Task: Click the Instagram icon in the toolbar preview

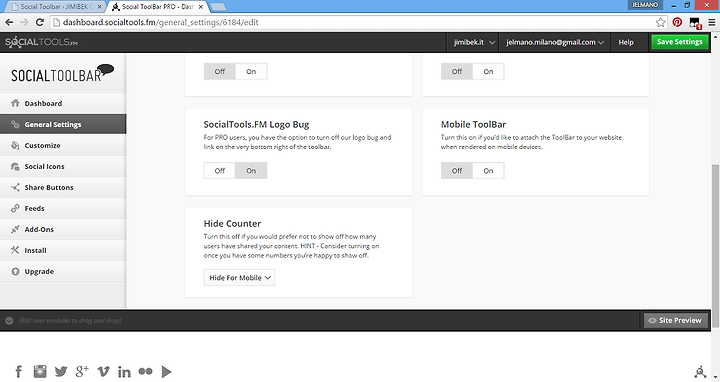Action: click(40, 371)
